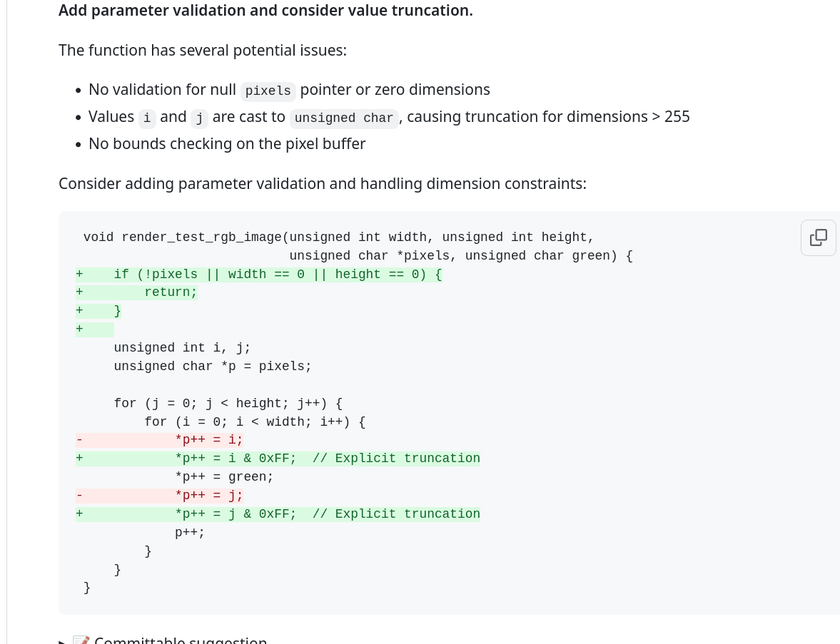Click the 'unsigned char *p = pixels;' line
840x644 pixels.
point(213,367)
